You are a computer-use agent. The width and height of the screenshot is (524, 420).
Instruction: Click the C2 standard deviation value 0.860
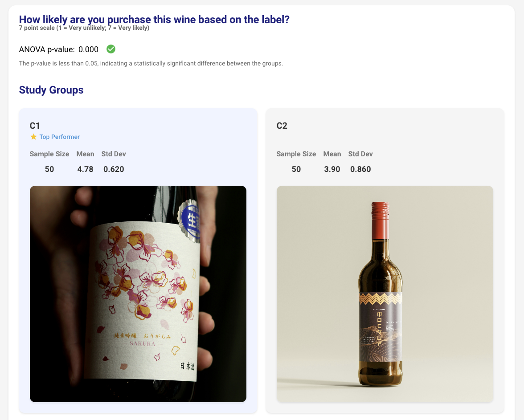tap(360, 169)
